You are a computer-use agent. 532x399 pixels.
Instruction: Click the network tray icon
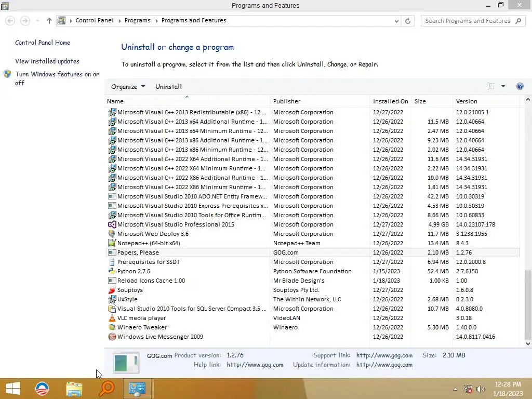click(468, 389)
